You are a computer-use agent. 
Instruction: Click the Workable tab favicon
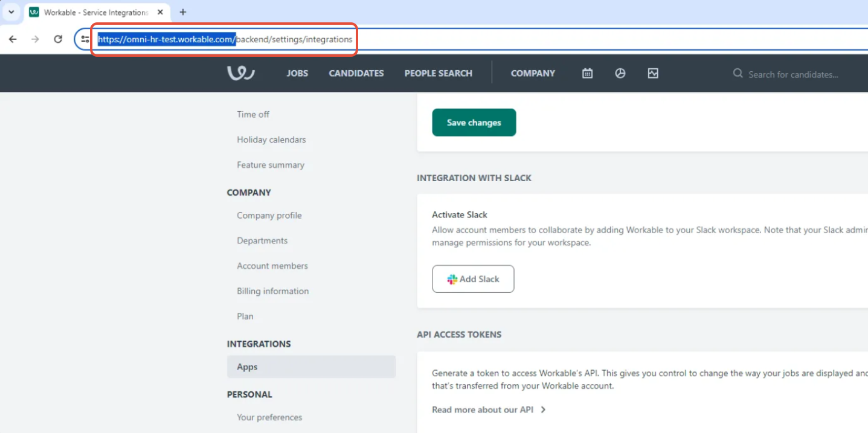pos(34,12)
